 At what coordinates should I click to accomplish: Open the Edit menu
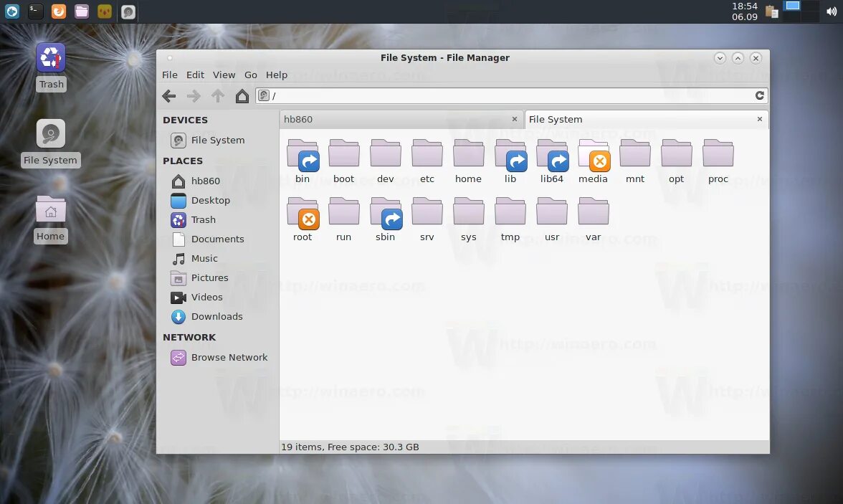(x=195, y=75)
